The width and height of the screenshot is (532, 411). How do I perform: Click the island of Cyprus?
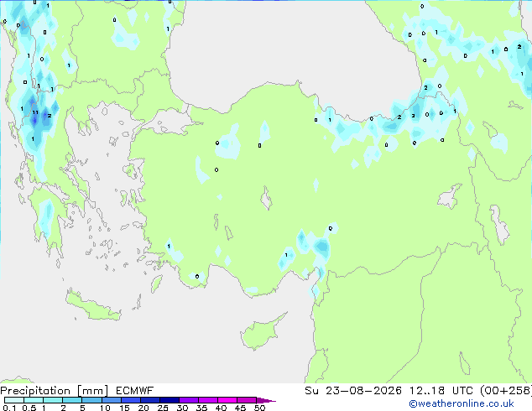pos(259,332)
